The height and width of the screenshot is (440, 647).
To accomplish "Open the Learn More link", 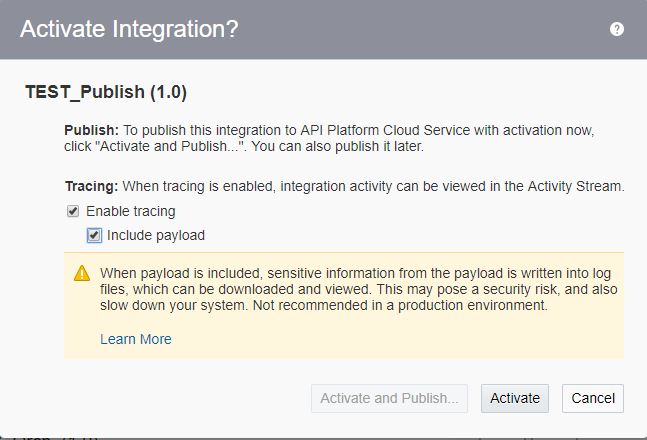I will 136,339.
